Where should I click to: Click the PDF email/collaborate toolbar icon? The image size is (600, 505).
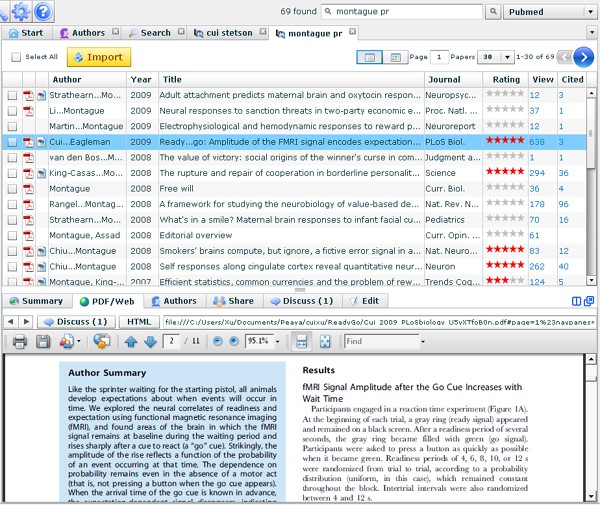coord(101,341)
